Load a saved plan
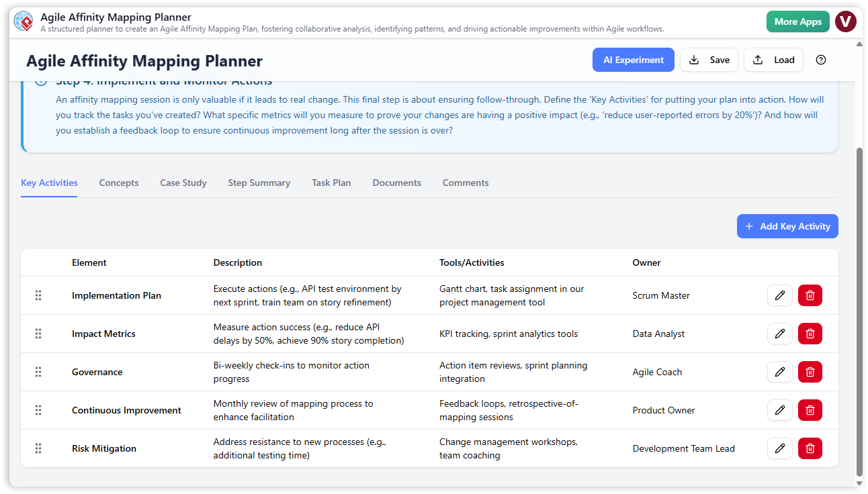 (x=773, y=60)
